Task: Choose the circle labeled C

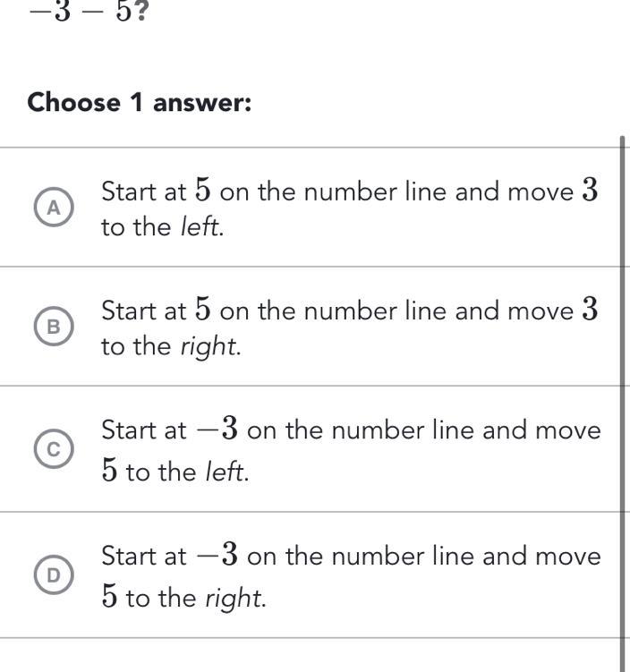Action: (54, 451)
